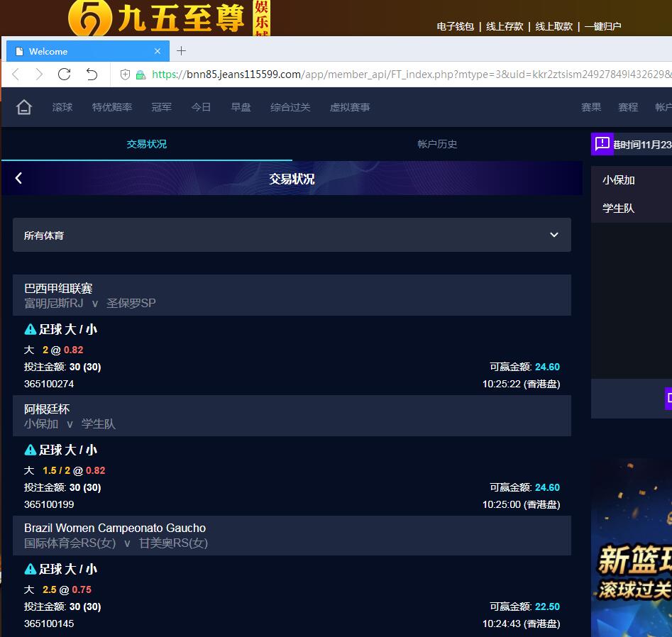This screenshot has width=672, height=637.
Task: Open a new tab with the plus icon
Action: (x=181, y=51)
